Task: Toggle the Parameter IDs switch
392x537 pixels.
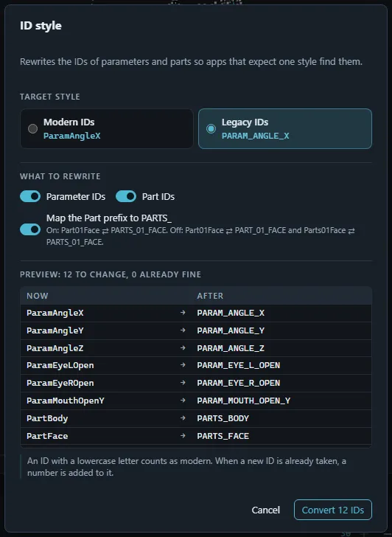Action: 30,196
